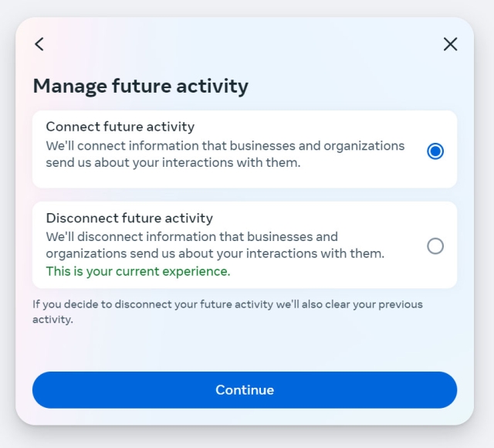494x448 pixels.
Task: Click blank header space between arrow and X
Action: [244, 44]
